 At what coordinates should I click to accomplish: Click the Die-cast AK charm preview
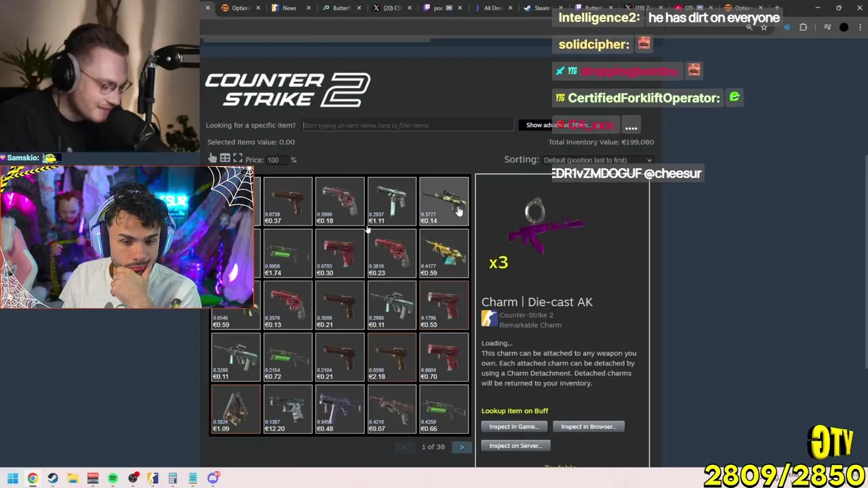[x=546, y=226]
